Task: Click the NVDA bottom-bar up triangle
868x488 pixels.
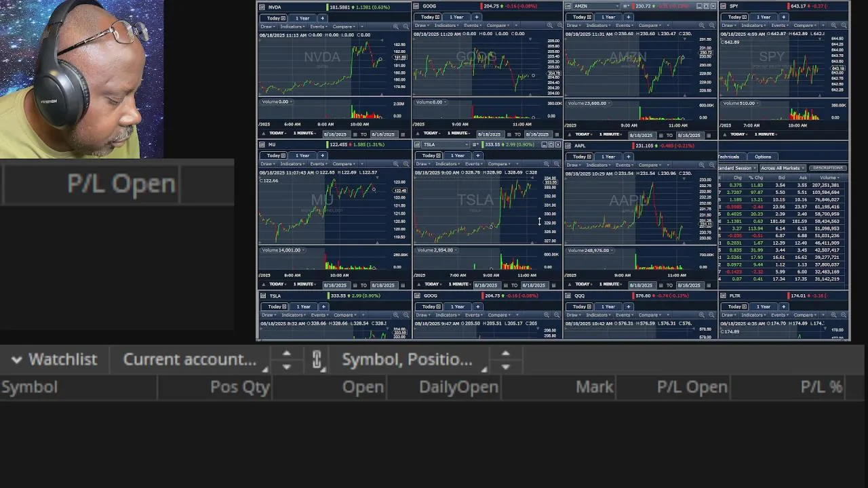Action: point(263,134)
